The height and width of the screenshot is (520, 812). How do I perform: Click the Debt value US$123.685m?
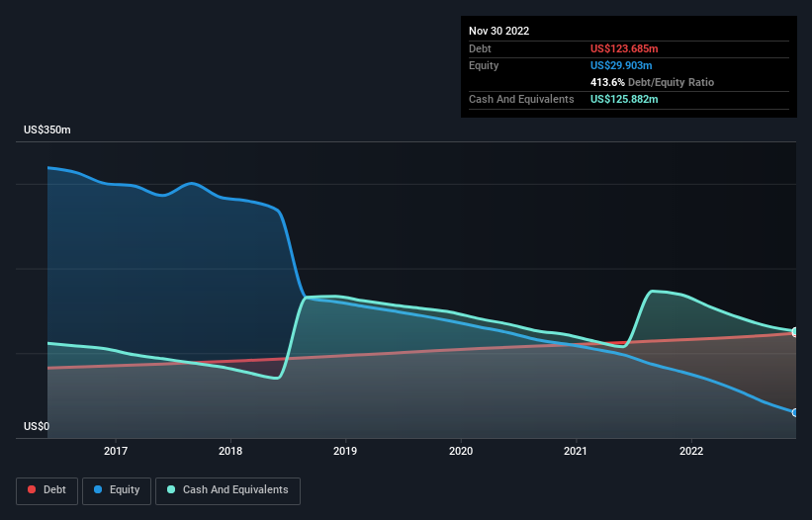coord(624,48)
